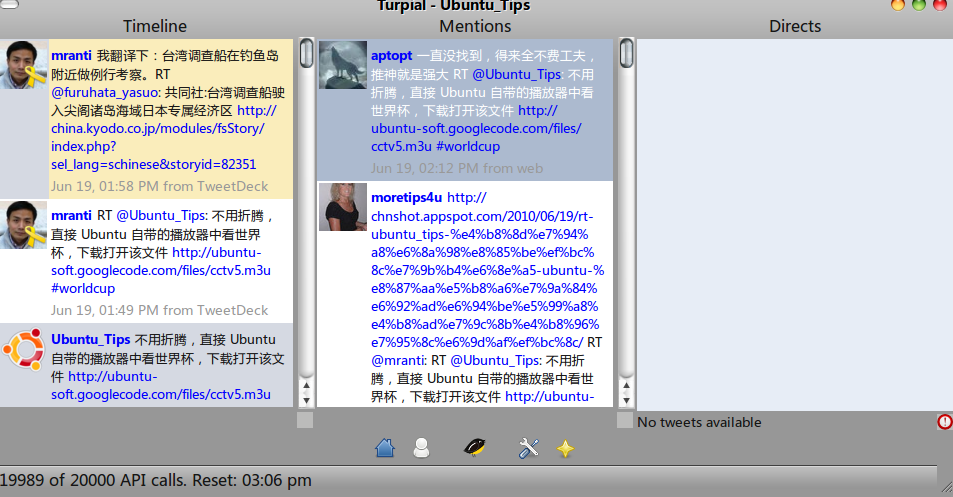This screenshot has width=953, height=497.
Task: Toggle the square box beside No tweets available
Action: click(625, 421)
